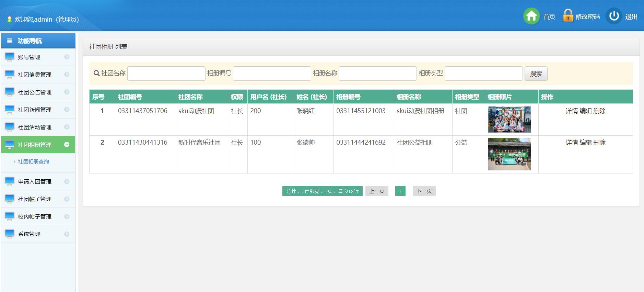
Task: Expand 社团帖子管理 with its arrow
Action: [x=67, y=199]
